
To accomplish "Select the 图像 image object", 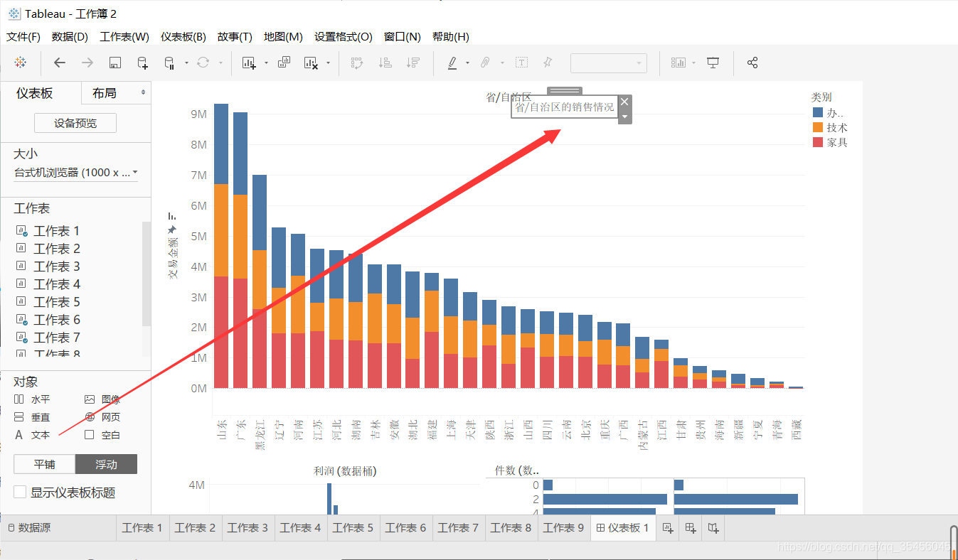I will [102, 399].
